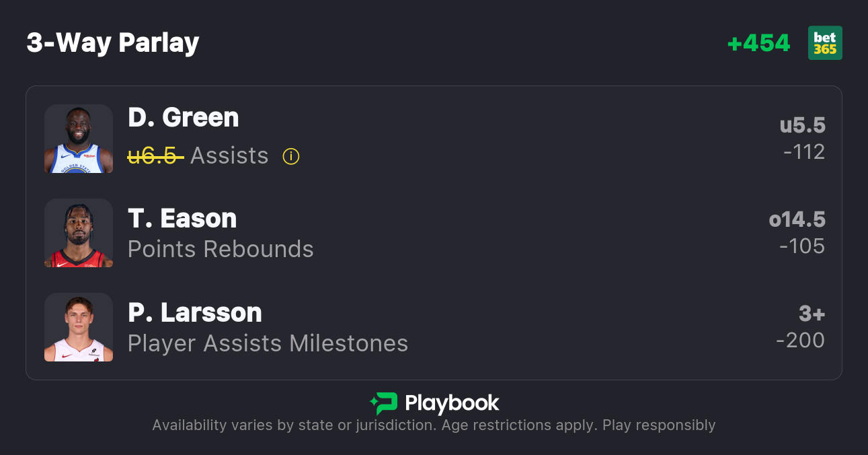
Task: Click the -200 odds value
Action: (800, 341)
